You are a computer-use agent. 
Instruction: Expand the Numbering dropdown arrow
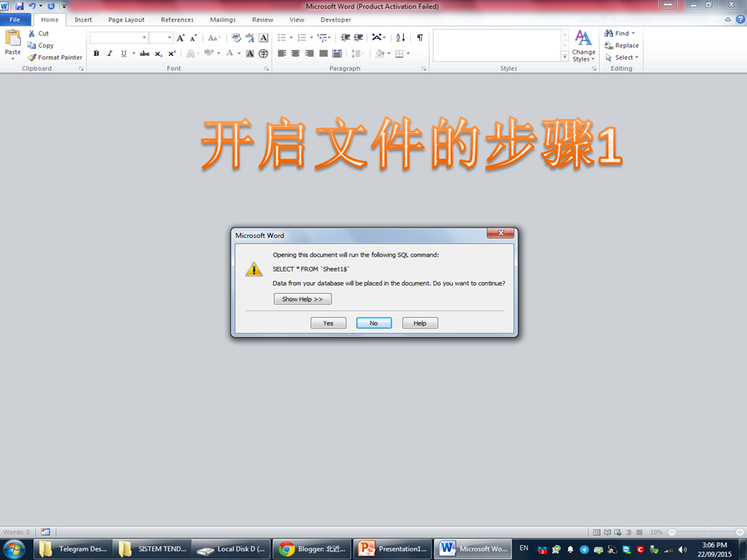point(311,37)
